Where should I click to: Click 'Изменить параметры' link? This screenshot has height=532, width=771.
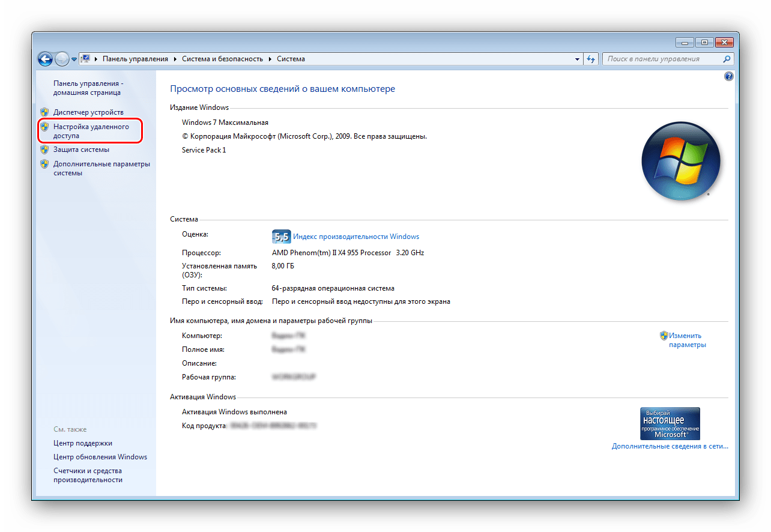point(688,340)
